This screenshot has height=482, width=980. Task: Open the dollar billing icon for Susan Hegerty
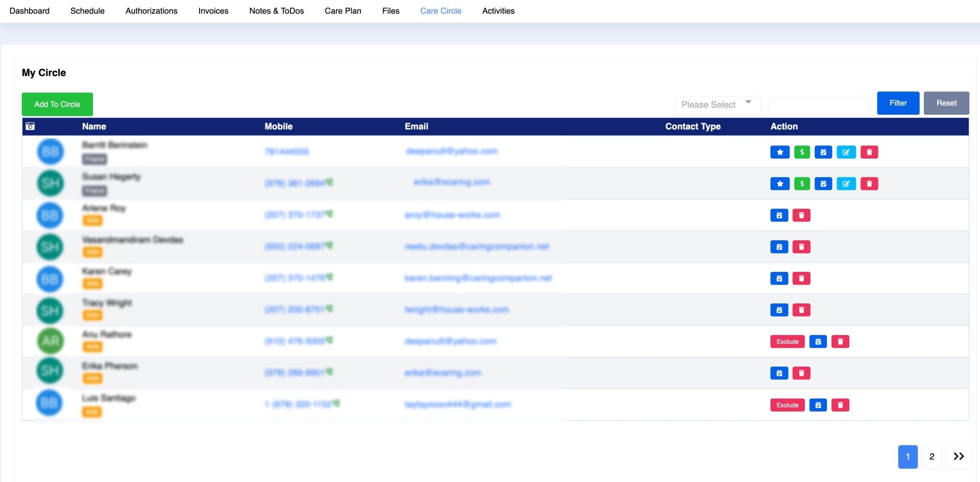point(802,184)
